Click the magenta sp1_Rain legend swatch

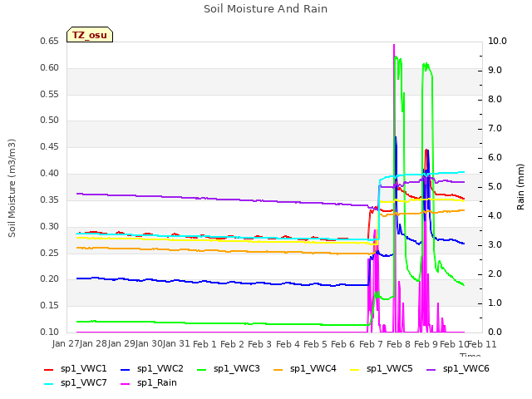click(x=126, y=384)
